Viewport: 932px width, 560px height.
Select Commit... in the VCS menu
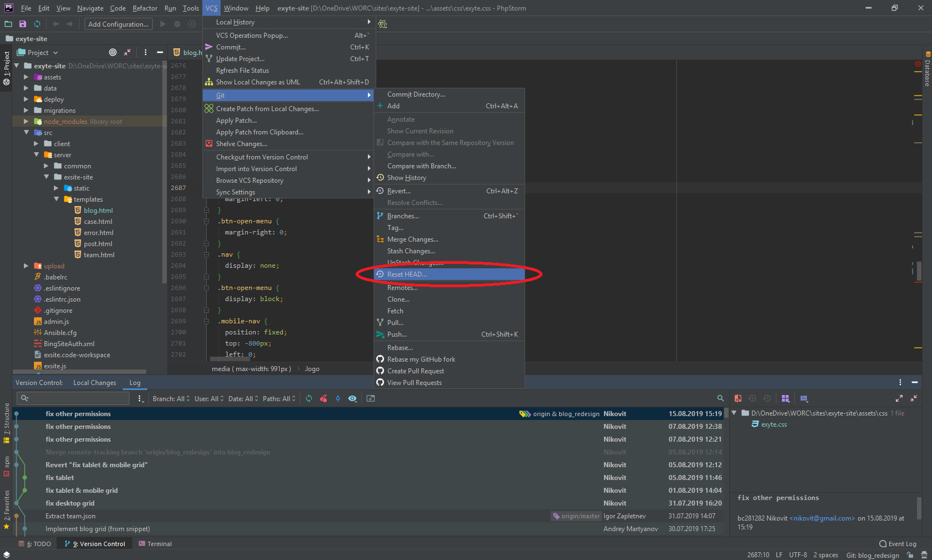[x=288, y=47]
